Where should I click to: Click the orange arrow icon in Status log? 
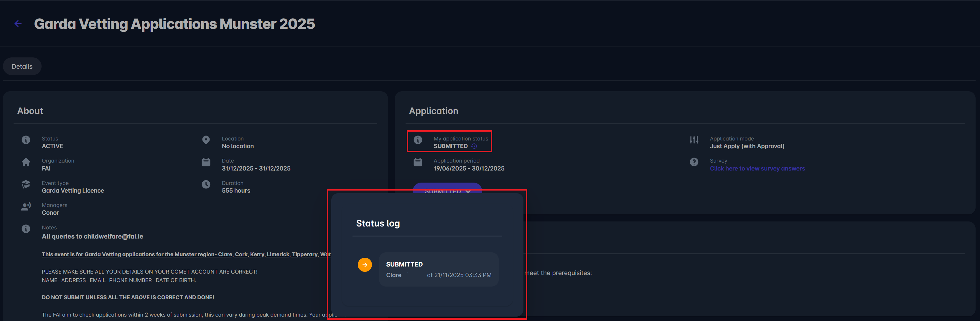click(x=365, y=265)
